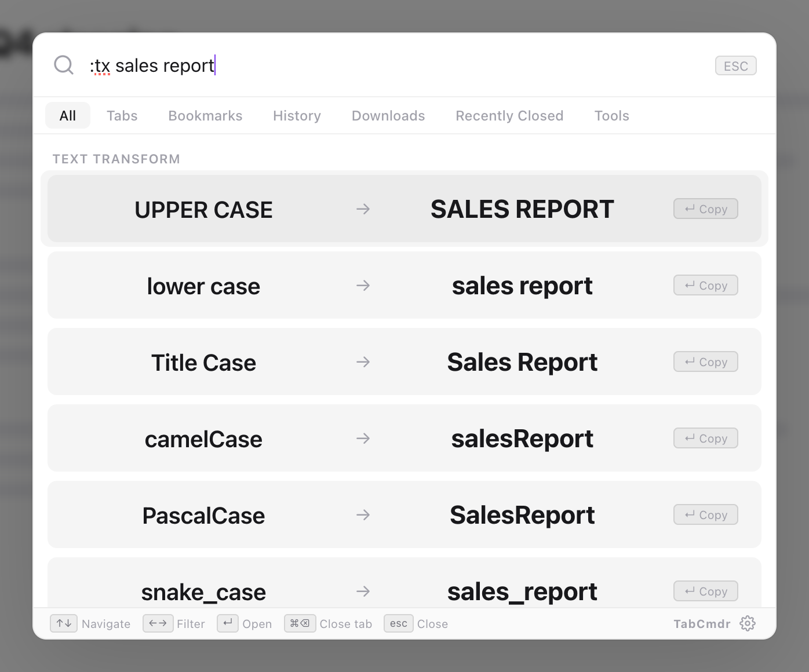This screenshot has height=672, width=809.
Task: Click the return Open key hint
Action: tap(228, 623)
